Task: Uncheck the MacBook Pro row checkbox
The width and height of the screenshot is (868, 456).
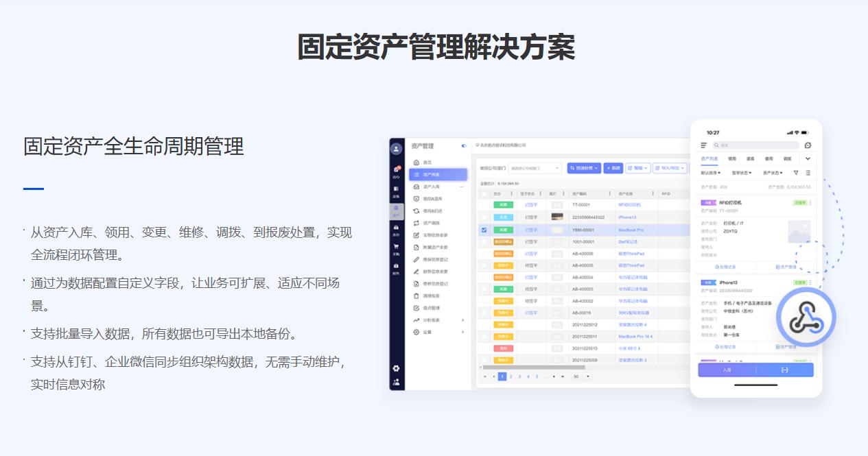Action: coord(484,230)
